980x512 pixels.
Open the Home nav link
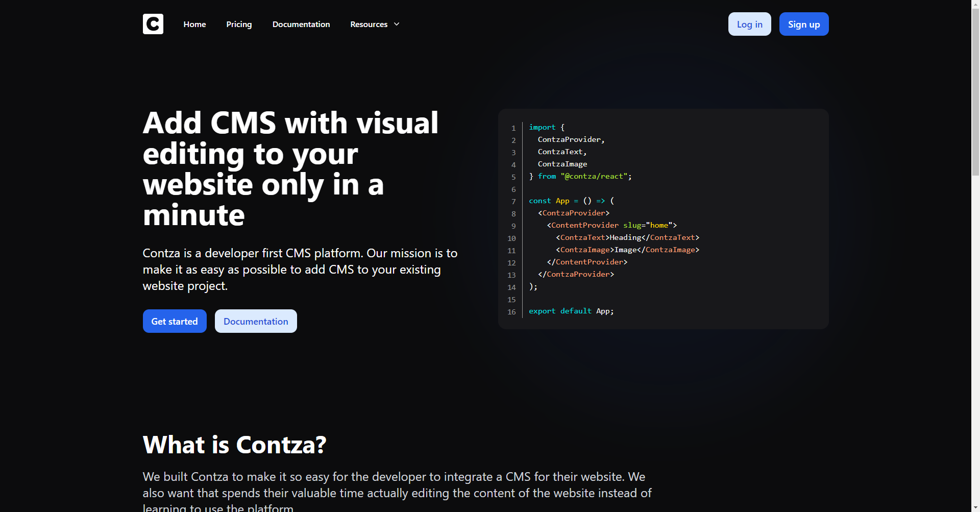point(194,24)
